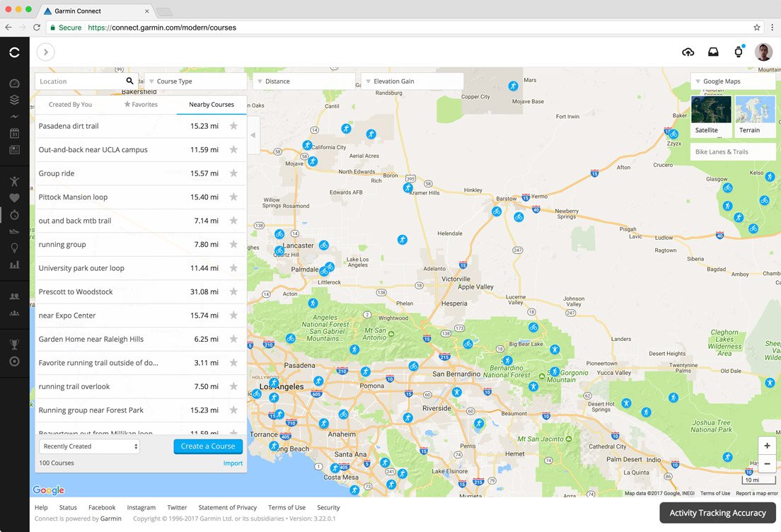Open the heart health sidebar icon
Screen dimensions: 781x532
point(14,198)
